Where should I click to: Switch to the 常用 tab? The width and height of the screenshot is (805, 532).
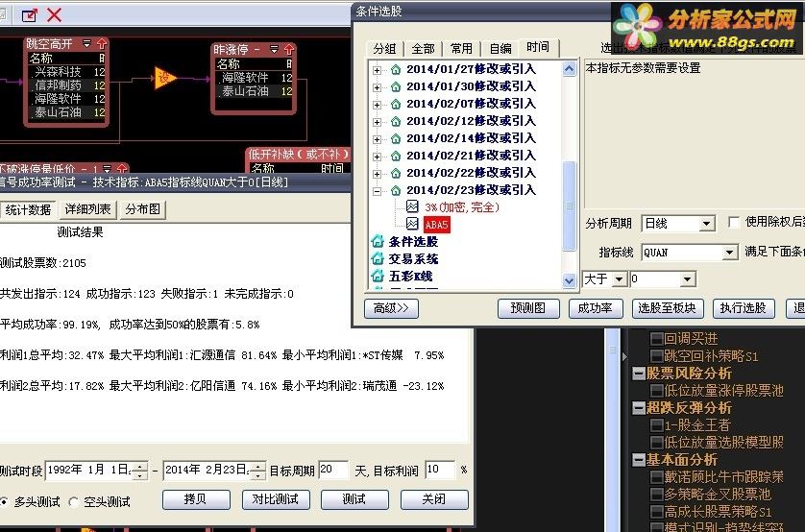(x=461, y=49)
